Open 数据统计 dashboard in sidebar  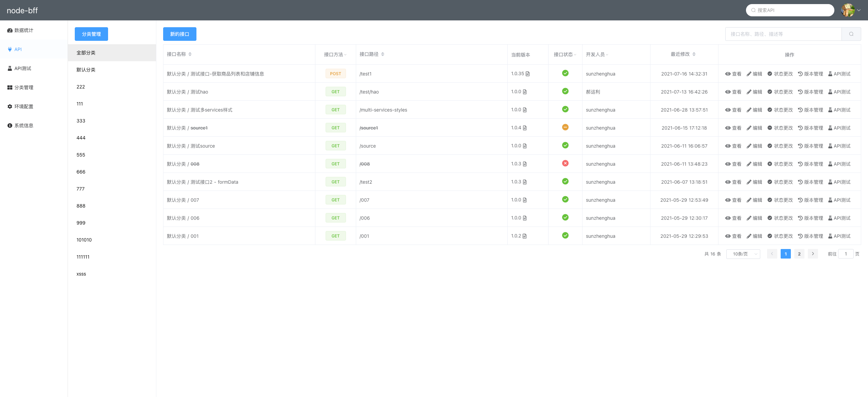tap(20, 30)
